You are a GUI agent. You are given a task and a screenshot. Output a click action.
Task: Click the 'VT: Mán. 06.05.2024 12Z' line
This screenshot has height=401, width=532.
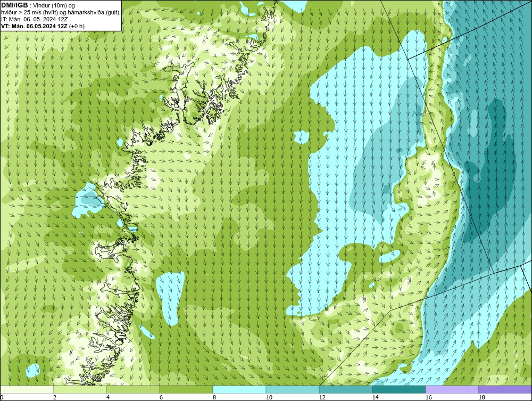pyautogui.click(x=34, y=26)
